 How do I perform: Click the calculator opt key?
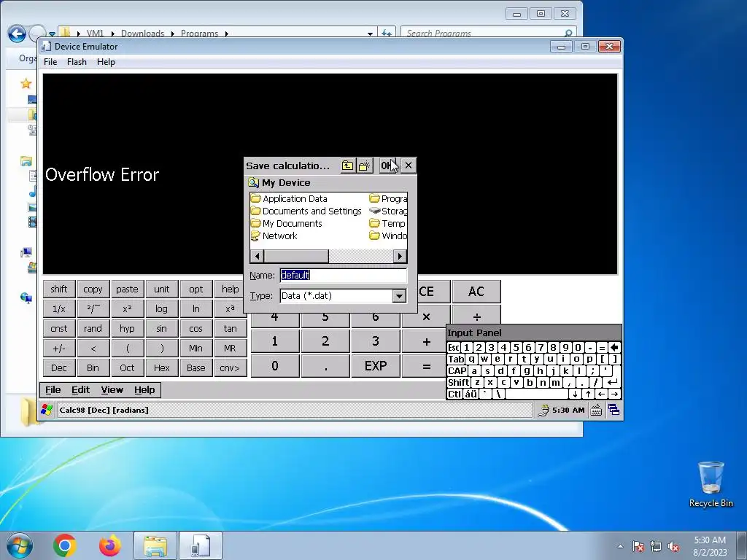196,289
